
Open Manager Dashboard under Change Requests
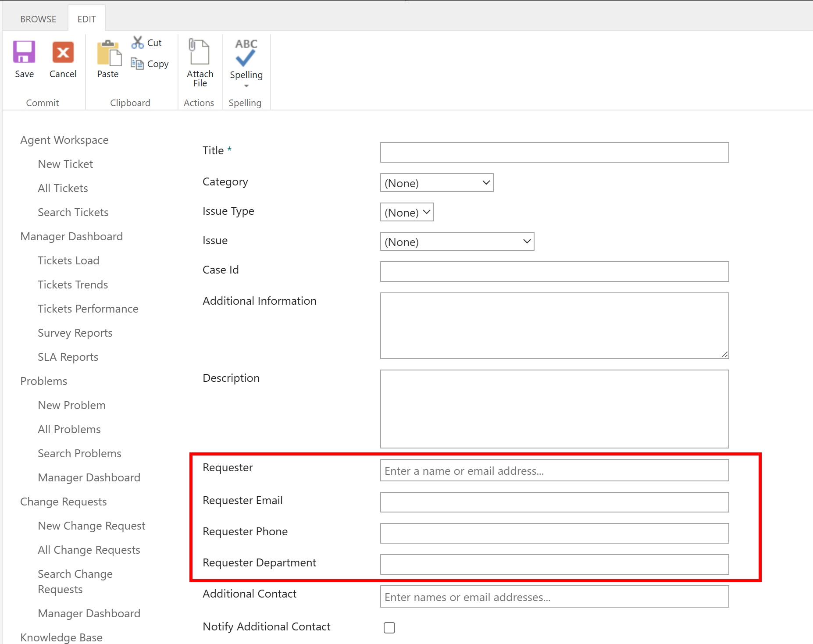click(89, 613)
